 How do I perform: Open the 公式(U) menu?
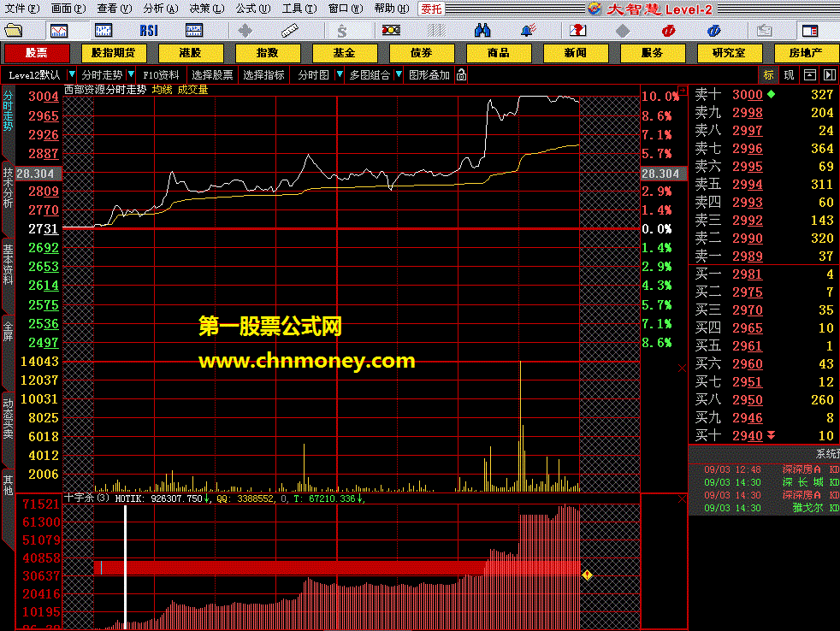[x=253, y=9]
